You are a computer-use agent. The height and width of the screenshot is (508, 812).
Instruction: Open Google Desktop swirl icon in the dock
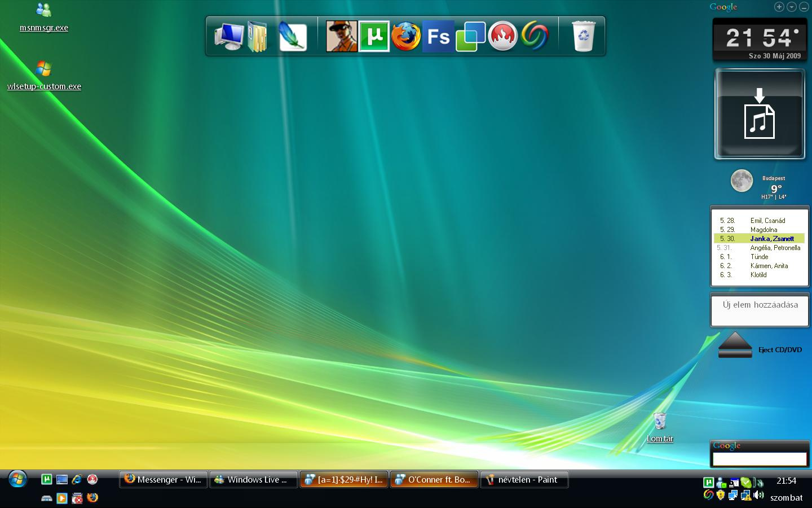pyautogui.click(x=535, y=37)
